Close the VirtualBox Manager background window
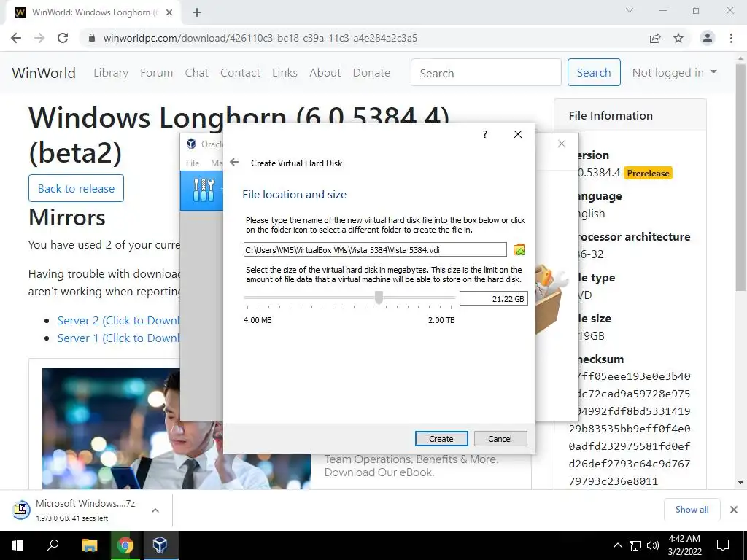 coord(562,144)
